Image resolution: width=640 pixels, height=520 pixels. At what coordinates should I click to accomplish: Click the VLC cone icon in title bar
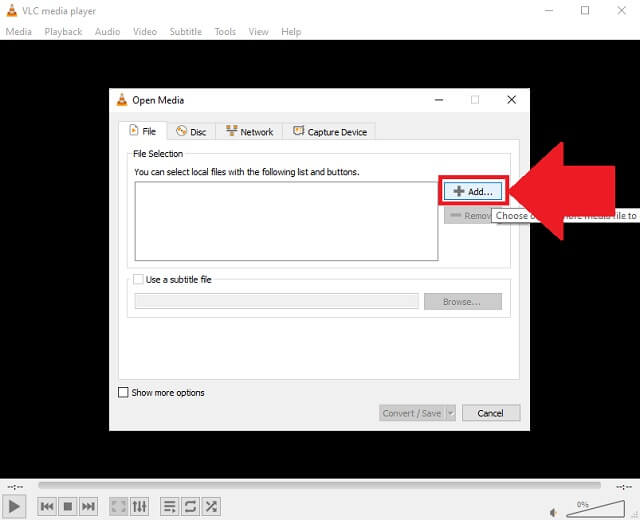(12, 11)
